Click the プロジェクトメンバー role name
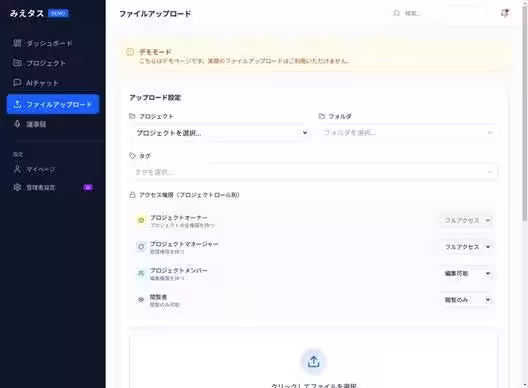This screenshot has width=528, height=388. 178,270
